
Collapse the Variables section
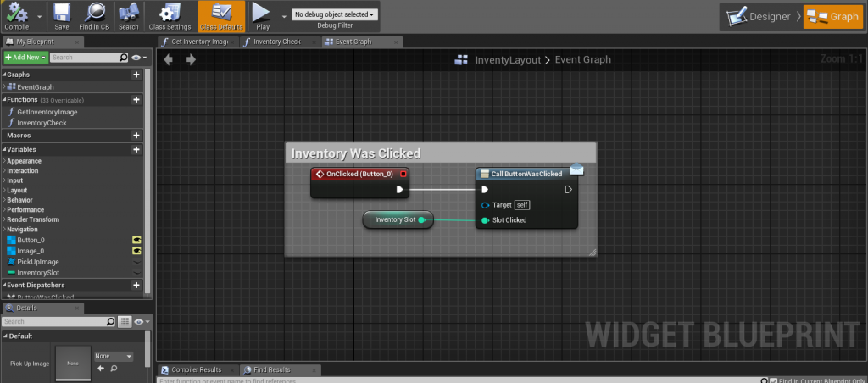[x=4, y=149]
